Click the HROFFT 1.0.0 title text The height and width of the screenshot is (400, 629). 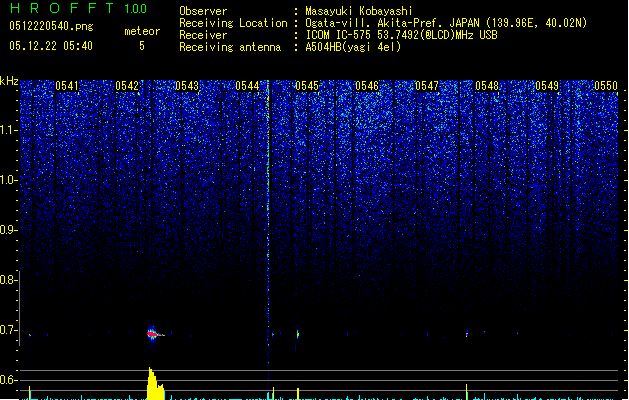pyautogui.click(x=79, y=8)
